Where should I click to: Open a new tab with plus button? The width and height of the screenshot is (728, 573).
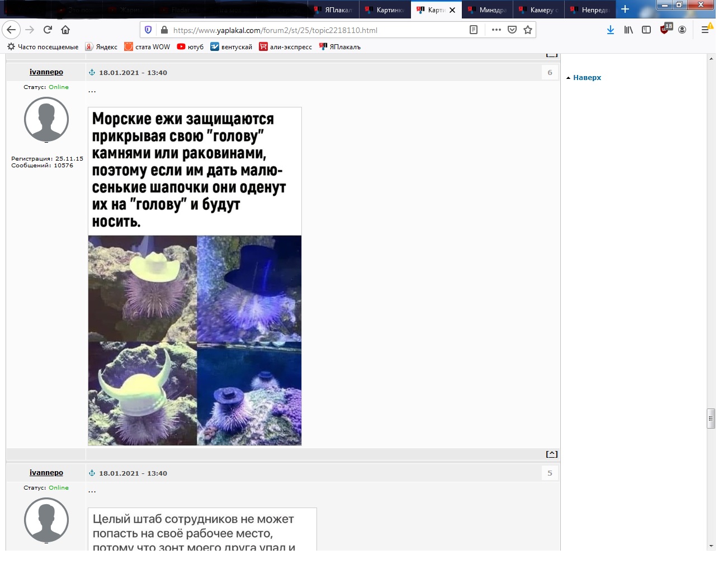[625, 10]
